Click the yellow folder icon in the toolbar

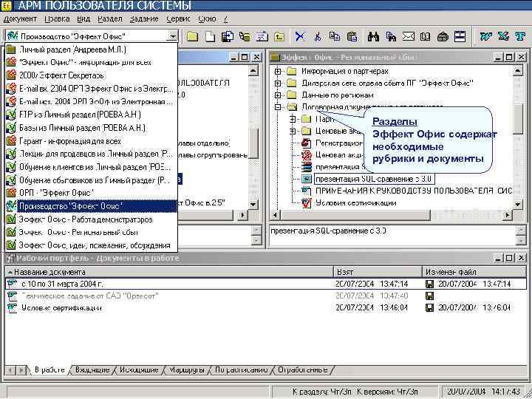(192, 36)
